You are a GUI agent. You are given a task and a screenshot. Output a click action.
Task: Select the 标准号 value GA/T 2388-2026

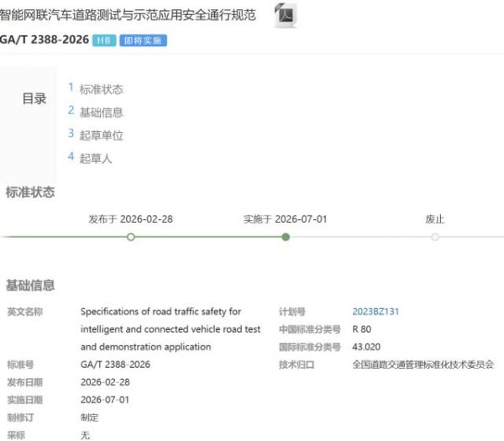tap(115, 365)
